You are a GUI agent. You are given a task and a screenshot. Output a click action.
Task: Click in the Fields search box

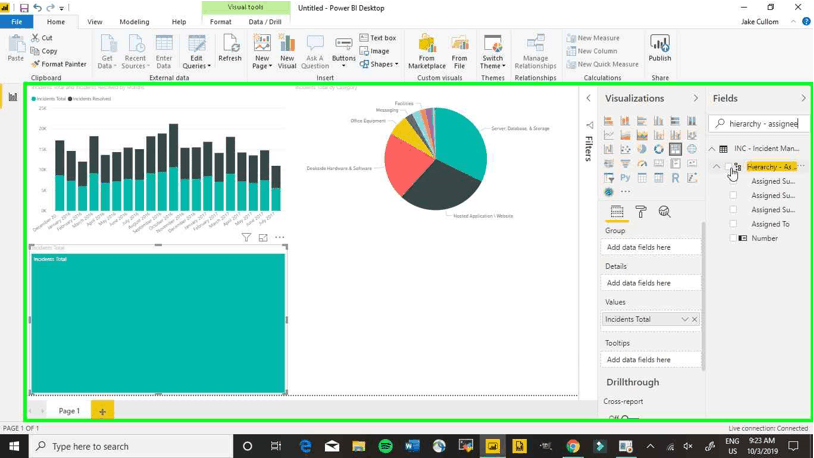click(757, 124)
